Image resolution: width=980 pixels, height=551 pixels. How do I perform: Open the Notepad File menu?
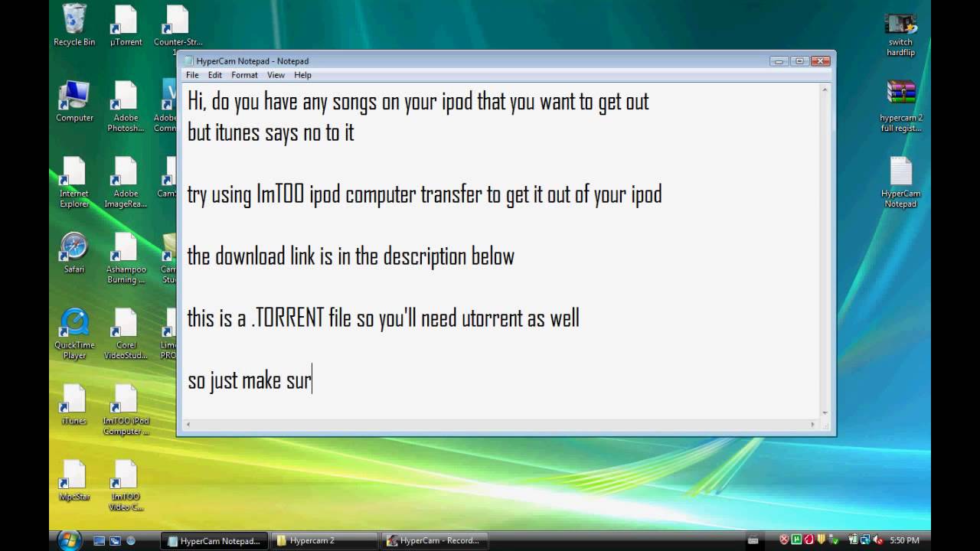tap(192, 75)
